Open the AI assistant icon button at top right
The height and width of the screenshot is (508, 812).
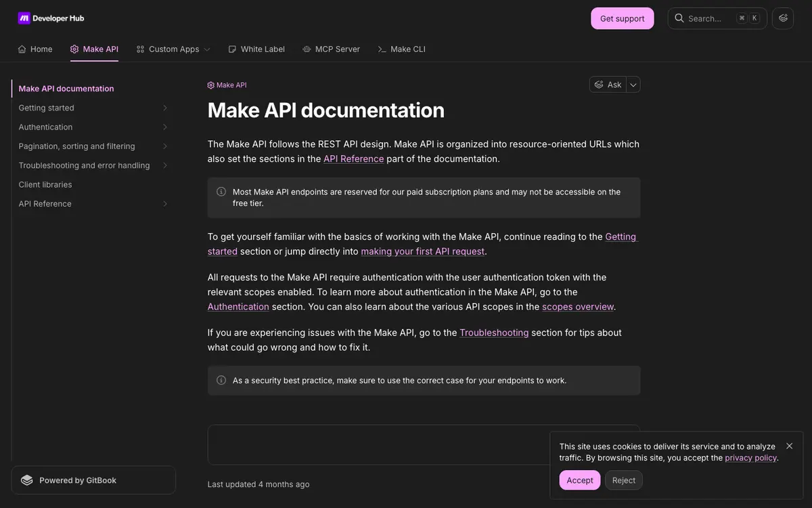(784, 18)
